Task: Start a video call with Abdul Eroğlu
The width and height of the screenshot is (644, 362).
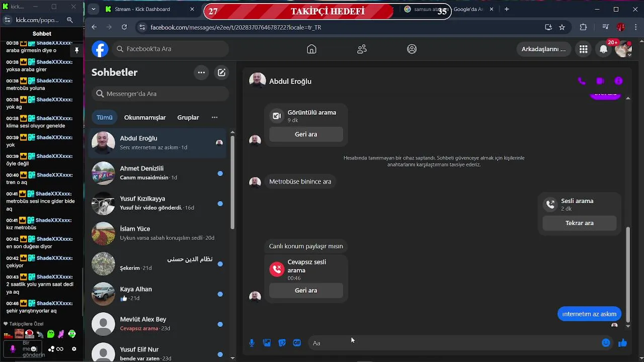Action: pos(600,81)
